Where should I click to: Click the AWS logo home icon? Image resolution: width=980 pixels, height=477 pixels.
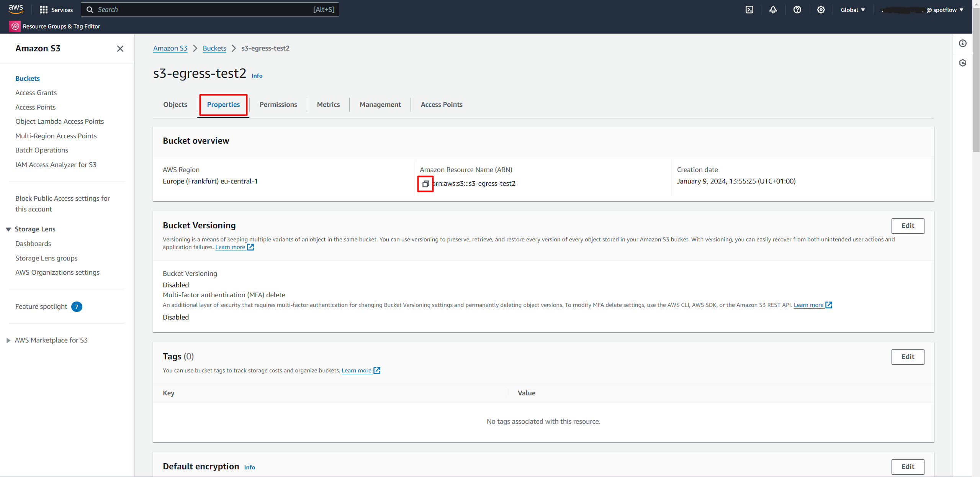pyautogui.click(x=16, y=9)
